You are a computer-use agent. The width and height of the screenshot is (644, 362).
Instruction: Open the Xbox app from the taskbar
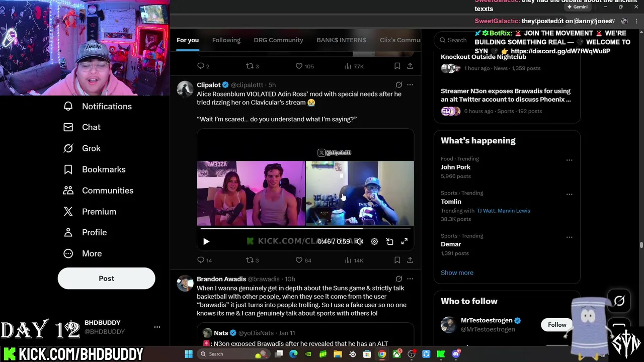(397, 354)
